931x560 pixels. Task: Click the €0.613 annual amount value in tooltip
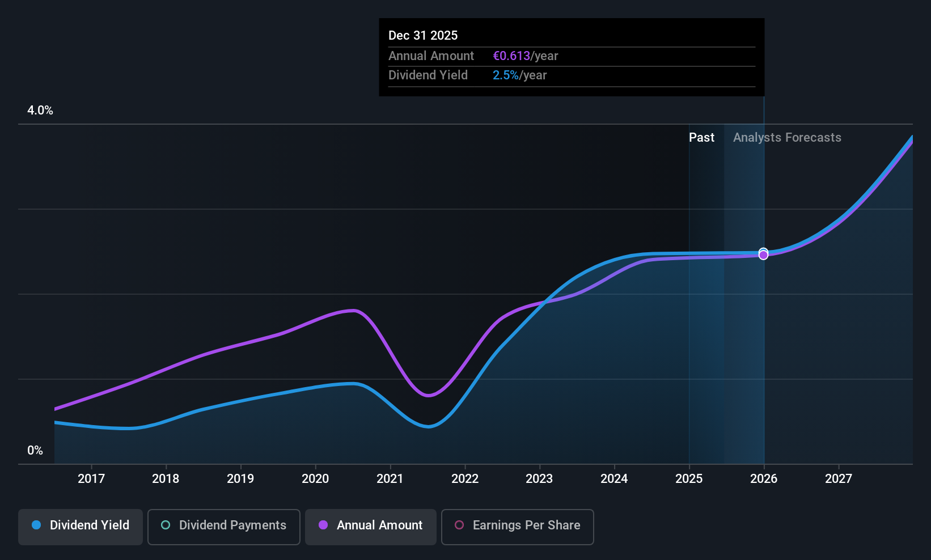[x=511, y=56]
